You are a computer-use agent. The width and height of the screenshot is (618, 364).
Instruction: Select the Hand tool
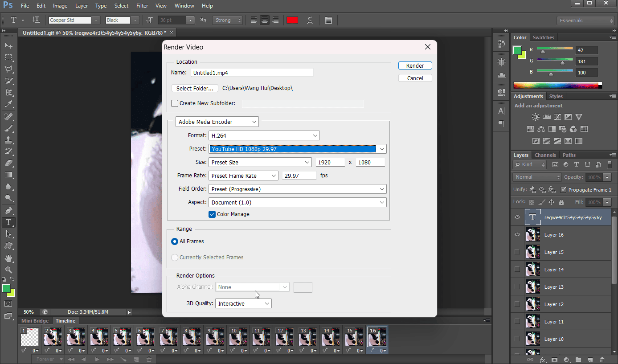coord(8,258)
